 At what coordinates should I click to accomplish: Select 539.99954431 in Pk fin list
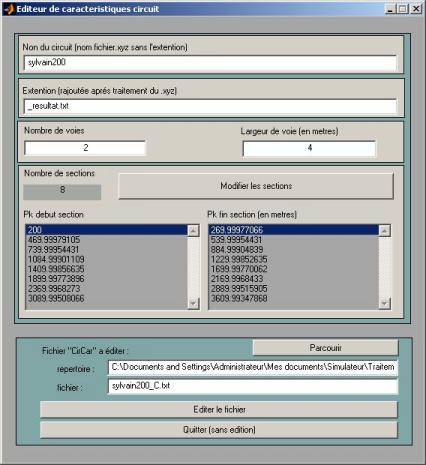point(294,240)
